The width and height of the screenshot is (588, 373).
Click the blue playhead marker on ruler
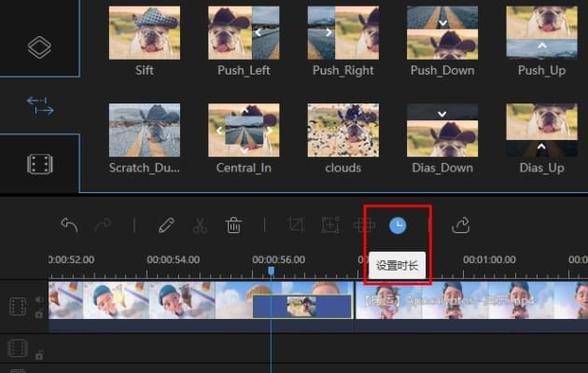click(x=271, y=270)
